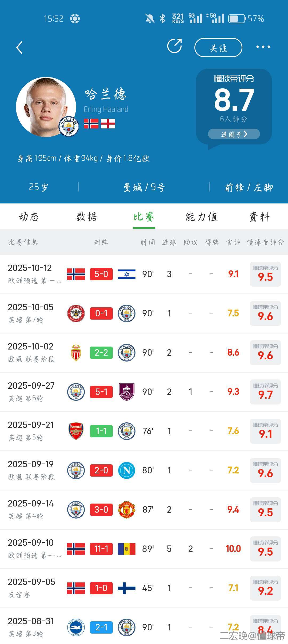The image size is (288, 644).
Task: Tap the Monaco crest in match list
Action: click(x=76, y=352)
